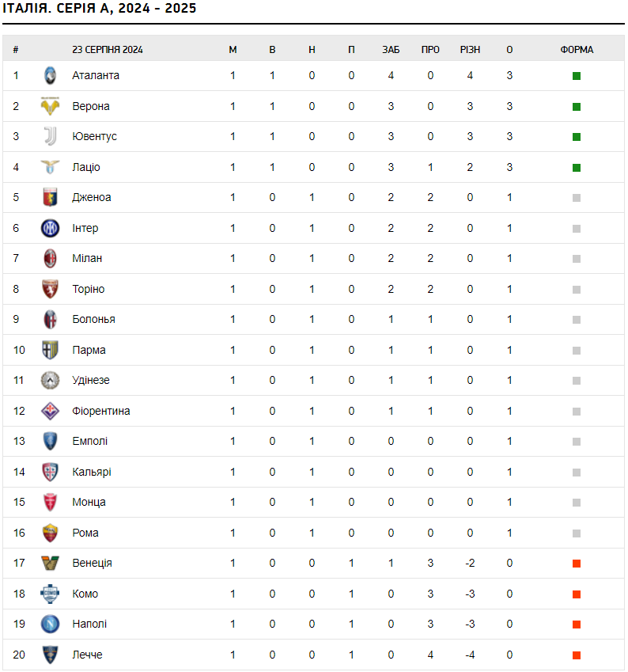Open the Лаціо team name link

(86, 167)
